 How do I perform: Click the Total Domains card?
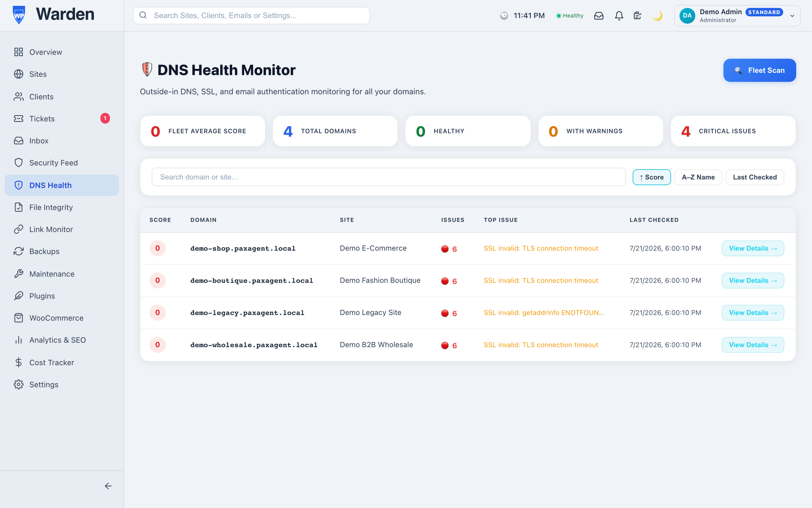coord(335,131)
